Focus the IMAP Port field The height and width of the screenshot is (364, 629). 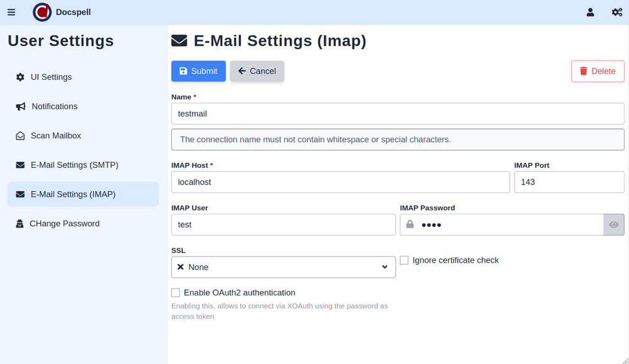coord(569,182)
